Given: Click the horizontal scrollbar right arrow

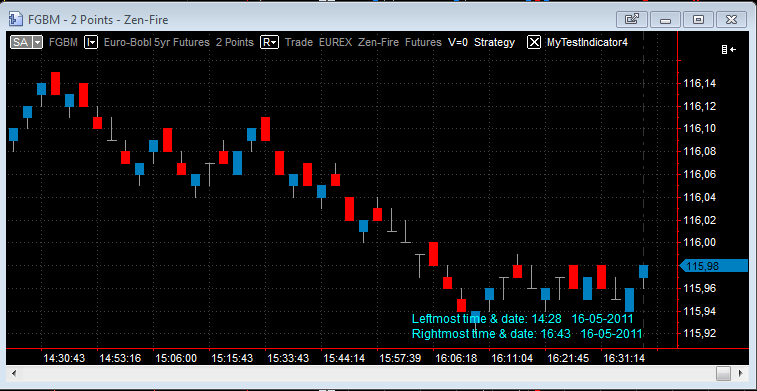Looking at the screenshot, I should pos(741,374).
